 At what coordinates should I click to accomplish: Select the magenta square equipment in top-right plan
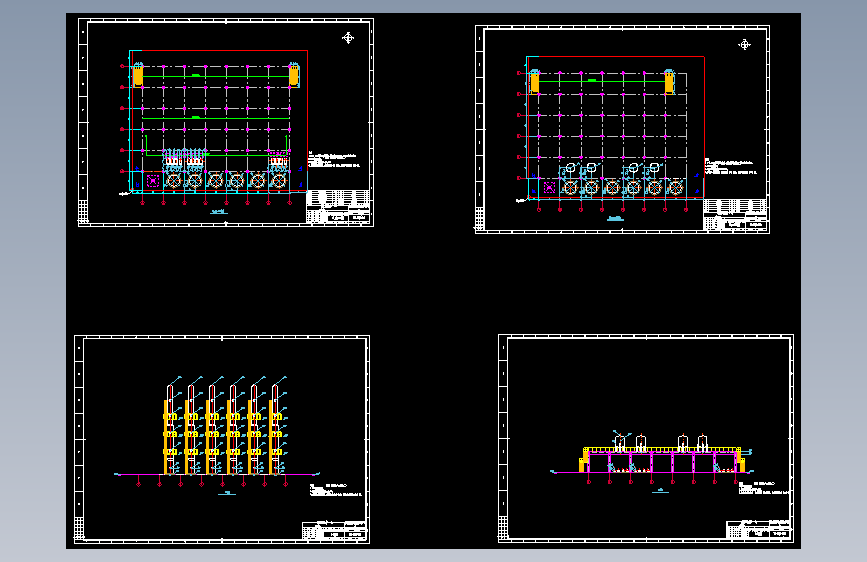click(x=549, y=188)
